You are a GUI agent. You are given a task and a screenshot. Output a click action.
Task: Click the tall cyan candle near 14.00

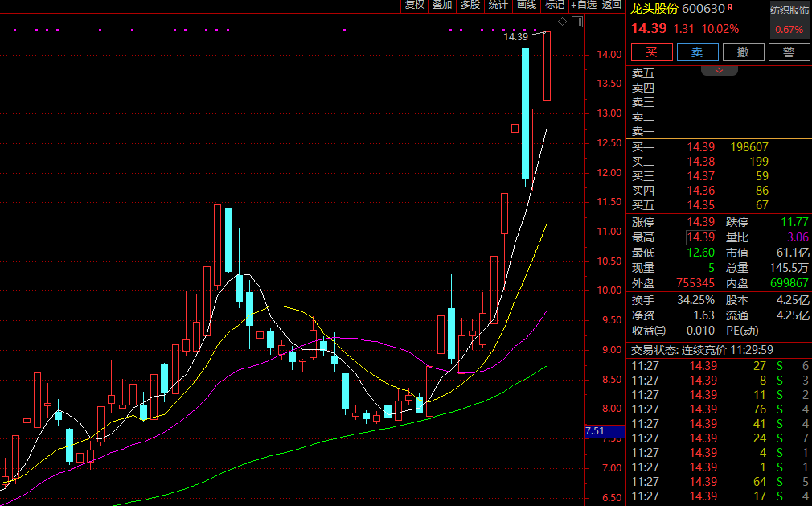click(x=525, y=114)
